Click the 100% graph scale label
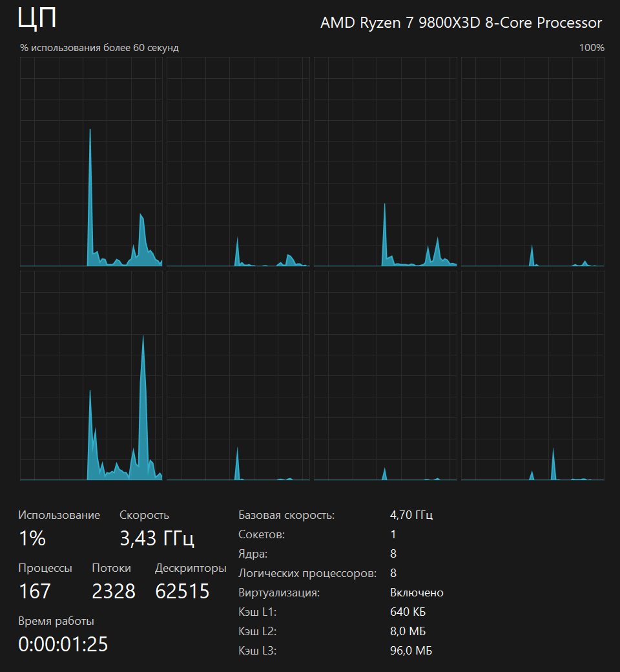The image size is (620, 672). pos(592,48)
